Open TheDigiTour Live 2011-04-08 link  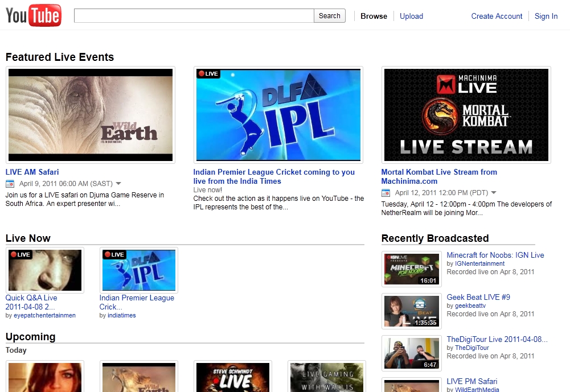[497, 339]
